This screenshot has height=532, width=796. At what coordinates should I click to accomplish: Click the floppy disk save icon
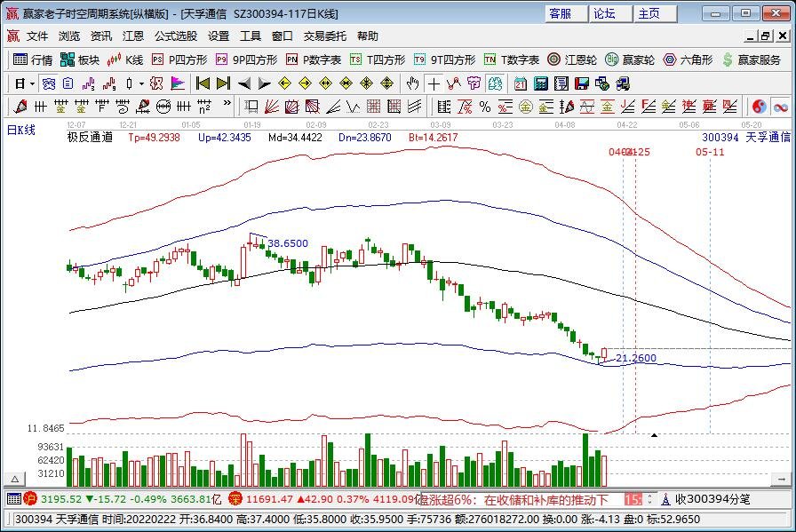pos(582,83)
